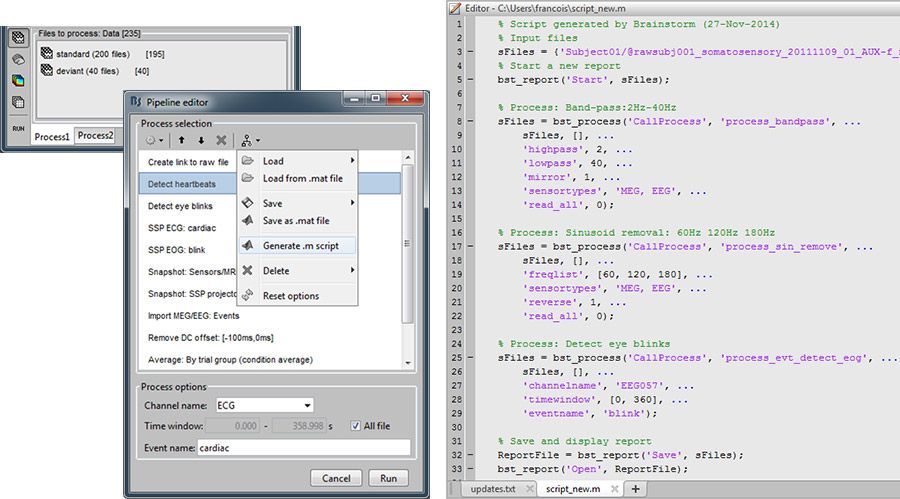Move selected process down with arrow
The width and height of the screenshot is (900, 499).
[201, 141]
